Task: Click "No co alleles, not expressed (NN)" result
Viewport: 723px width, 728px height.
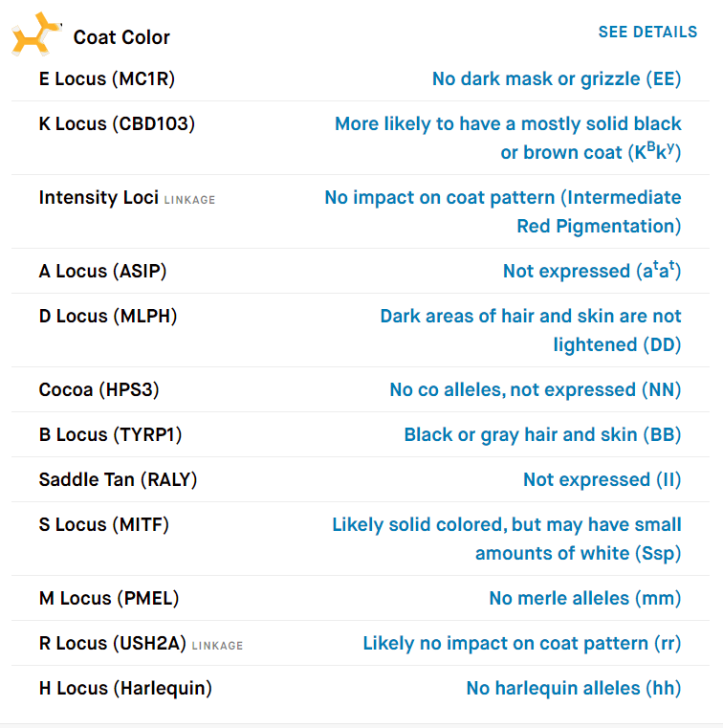Action: (535, 389)
